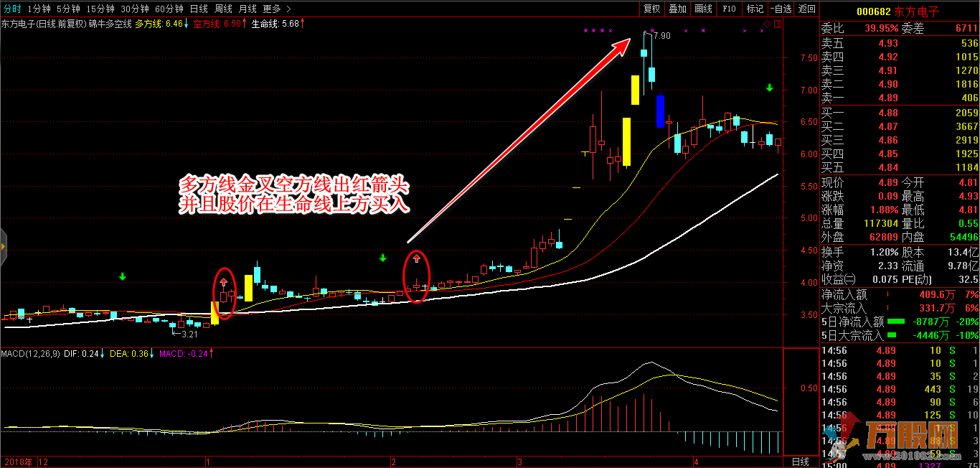Image resolution: width=980 pixels, height=468 pixels.
Task: Click the 收益(二) 0.075 earnings row
Action: (x=859, y=279)
